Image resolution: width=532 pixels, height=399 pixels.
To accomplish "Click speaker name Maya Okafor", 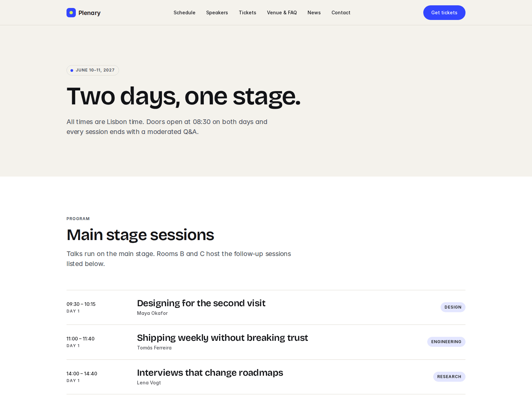I will tap(152, 313).
